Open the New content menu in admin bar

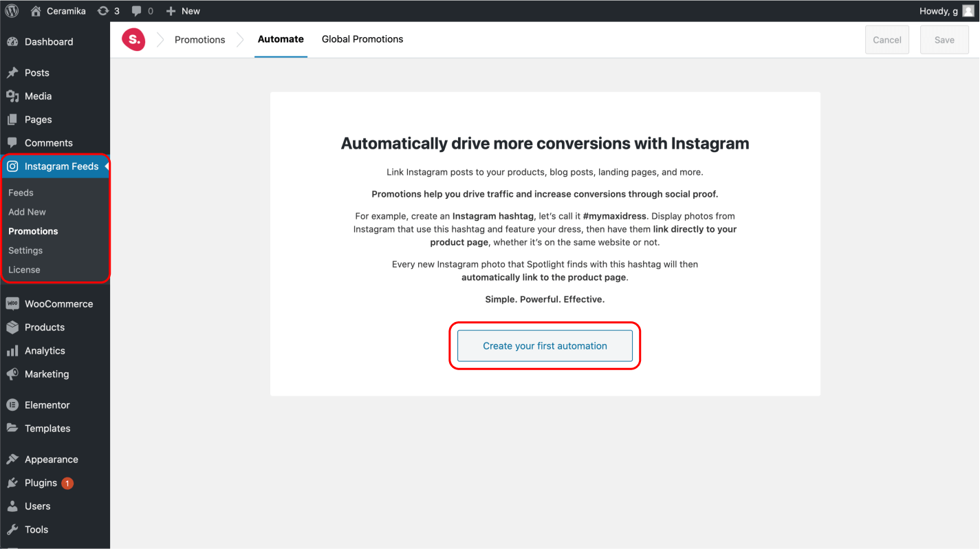tap(183, 11)
